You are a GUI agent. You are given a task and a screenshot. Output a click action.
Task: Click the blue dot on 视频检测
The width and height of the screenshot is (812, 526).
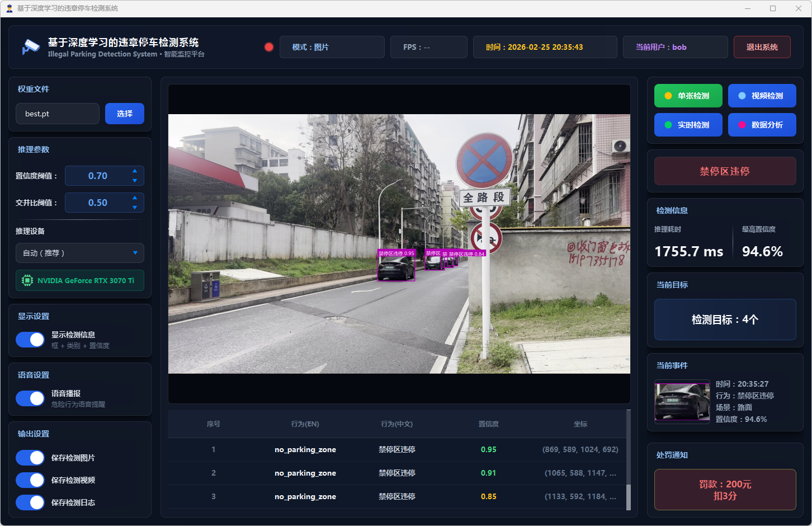742,96
